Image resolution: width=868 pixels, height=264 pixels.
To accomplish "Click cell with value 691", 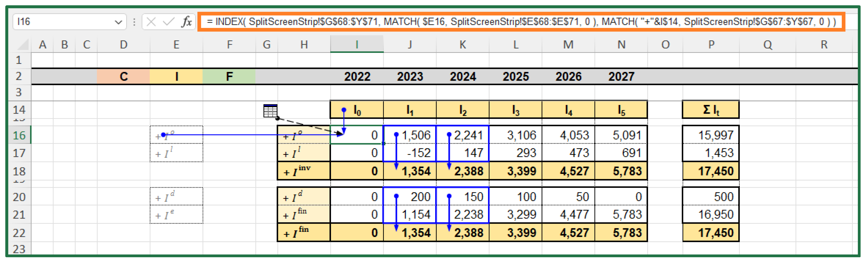I will pyautogui.click(x=621, y=153).
